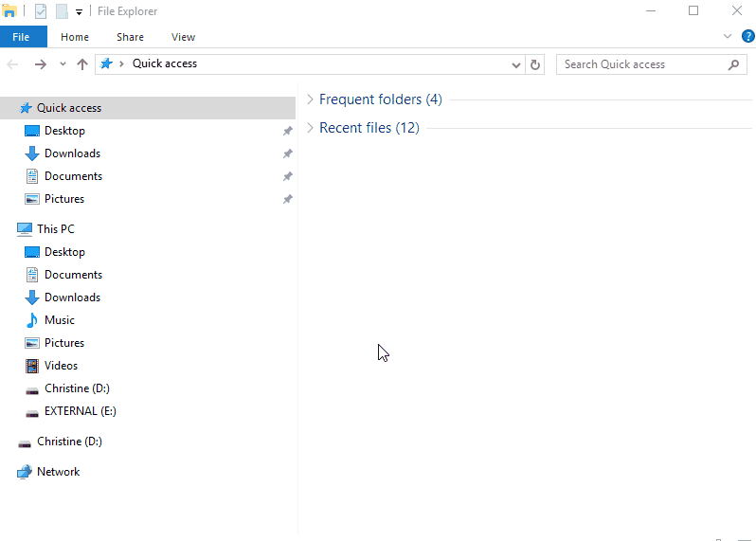This screenshot has height=541, width=756.
Task: Open the Recent locations dropdown arrow
Action: tap(63, 64)
